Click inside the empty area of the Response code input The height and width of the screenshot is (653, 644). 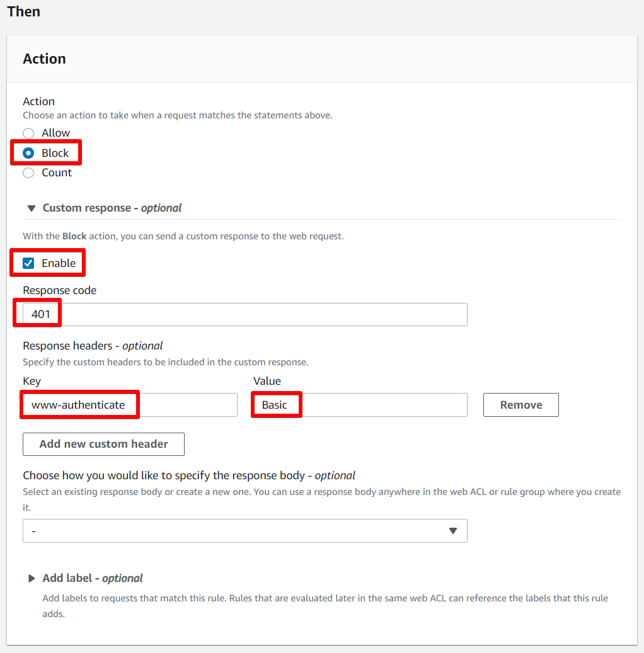click(x=252, y=314)
